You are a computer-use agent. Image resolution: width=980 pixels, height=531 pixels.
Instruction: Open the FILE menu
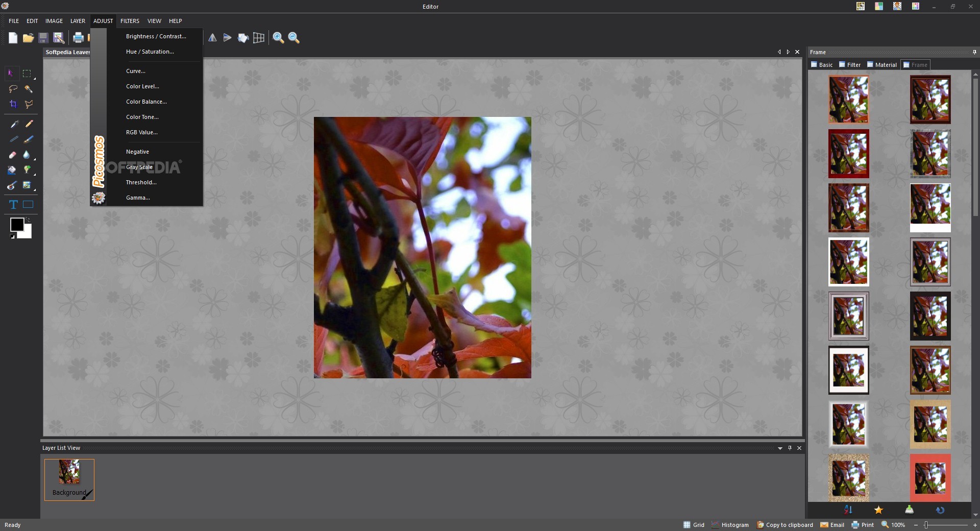pyautogui.click(x=14, y=21)
